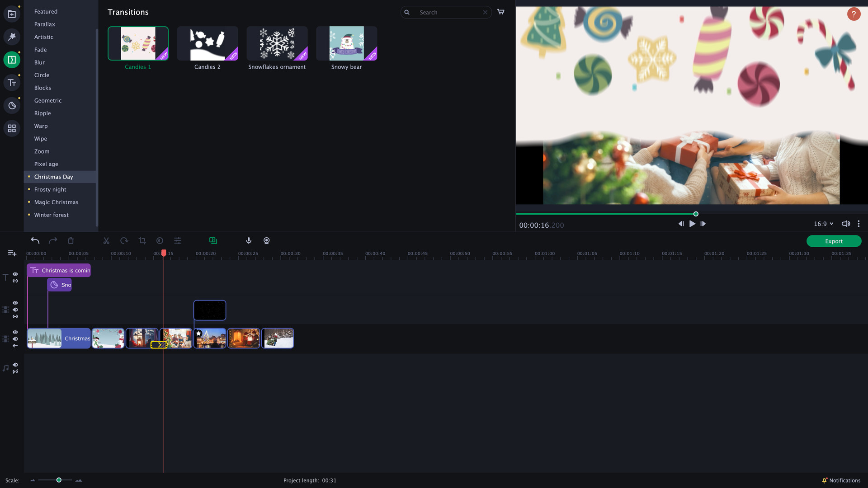The height and width of the screenshot is (488, 868).
Task: Click the Export button
Action: pyautogui.click(x=833, y=241)
